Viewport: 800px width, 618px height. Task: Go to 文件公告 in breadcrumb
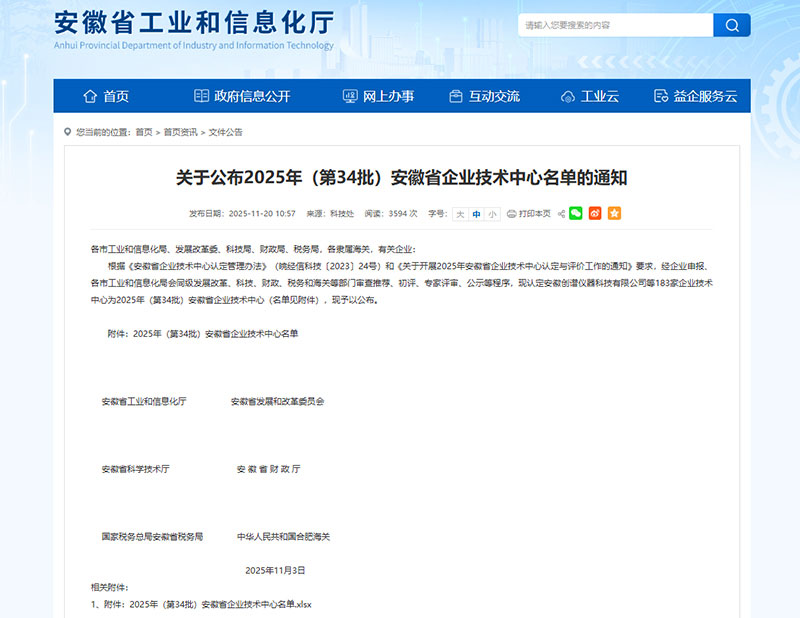[226, 132]
